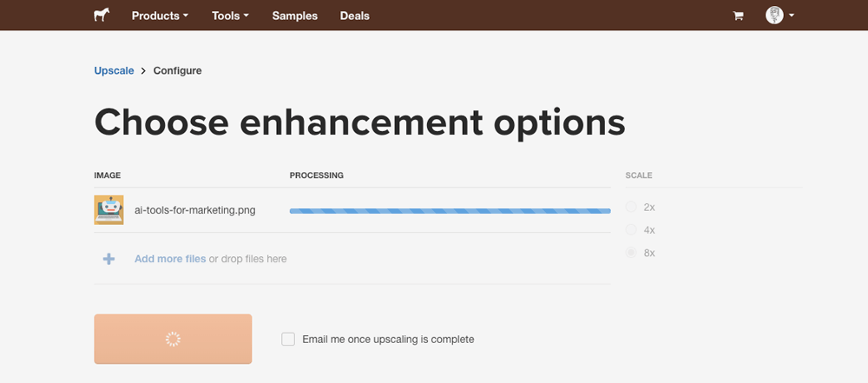Select the 2x scale option
The image size is (868, 383).
[631, 208]
